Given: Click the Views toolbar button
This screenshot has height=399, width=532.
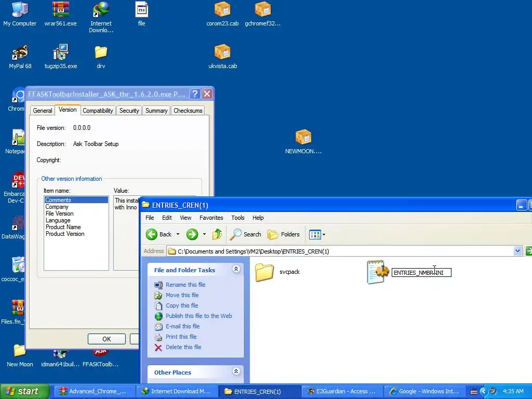Looking at the screenshot, I should click(x=315, y=234).
